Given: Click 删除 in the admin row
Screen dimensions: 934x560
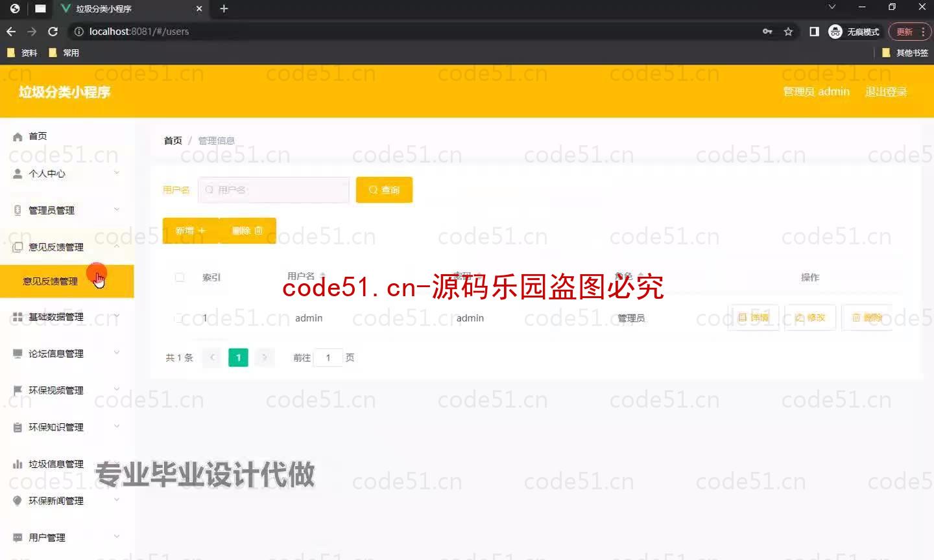Looking at the screenshot, I should tap(867, 318).
